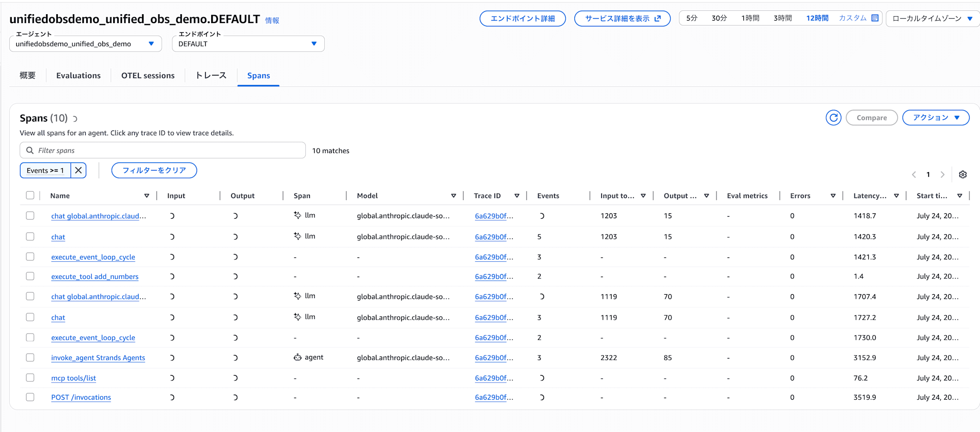Open mcp tools/list span link
The height and width of the screenshot is (432, 980).
(x=73, y=378)
